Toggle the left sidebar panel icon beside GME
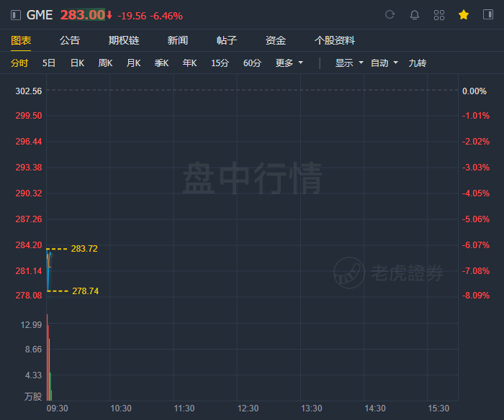Image resolution: width=504 pixels, height=420 pixels. click(15, 15)
